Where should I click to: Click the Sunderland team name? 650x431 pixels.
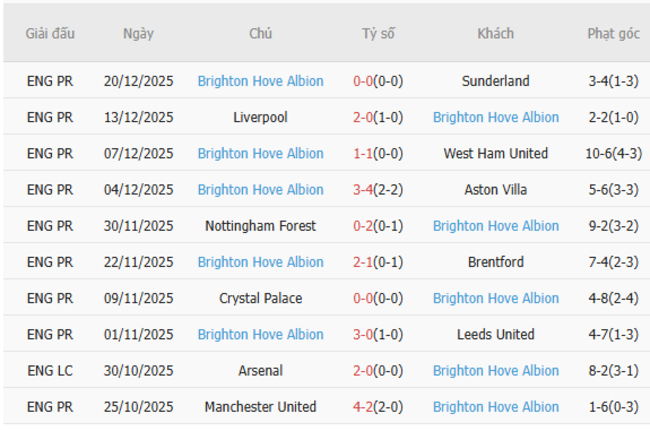click(x=496, y=81)
